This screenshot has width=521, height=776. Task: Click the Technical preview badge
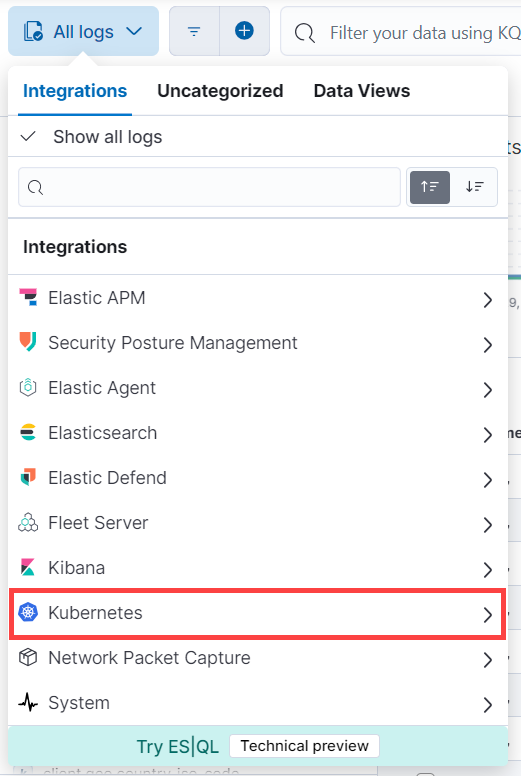point(304,746)
